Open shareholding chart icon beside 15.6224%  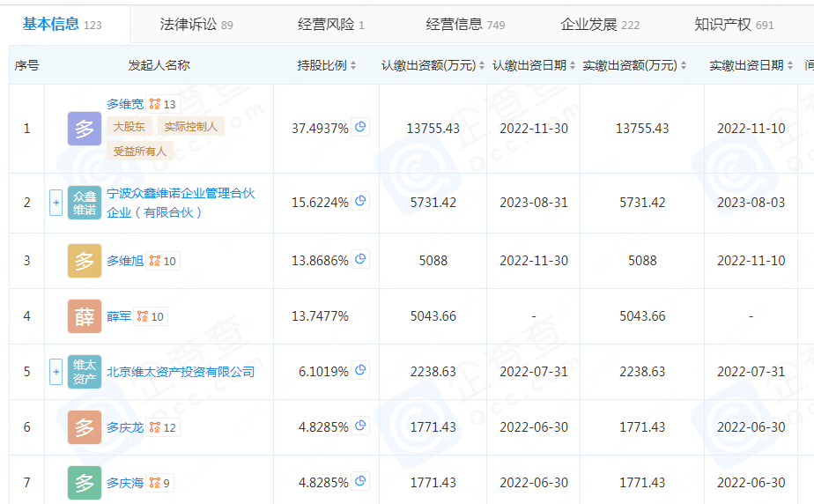click(360, 201)
